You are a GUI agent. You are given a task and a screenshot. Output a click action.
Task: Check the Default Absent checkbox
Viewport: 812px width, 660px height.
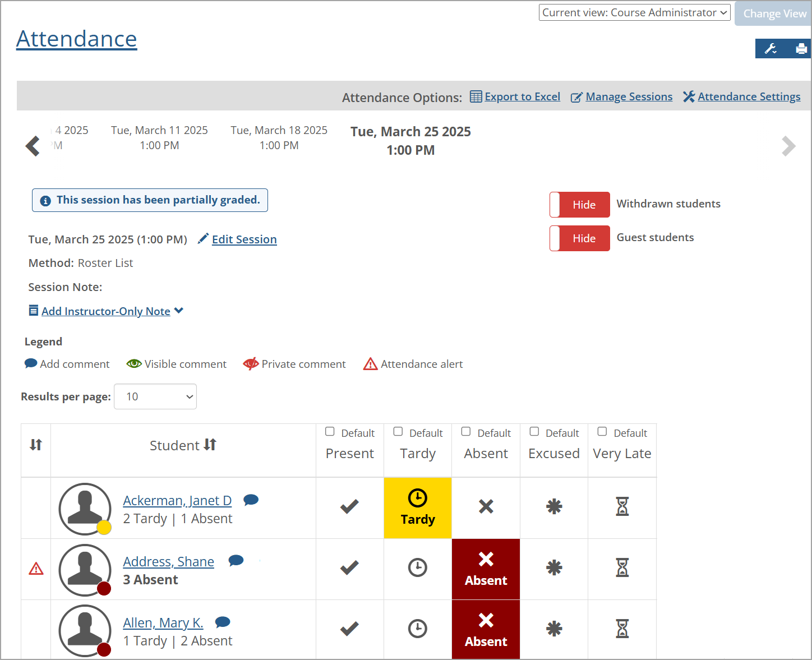466,432
